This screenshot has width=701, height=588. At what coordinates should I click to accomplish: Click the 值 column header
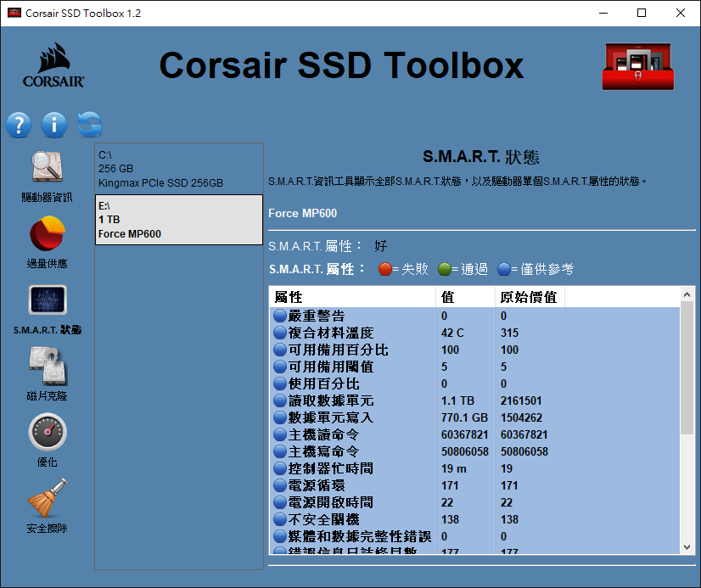click(x=465, y=297)
